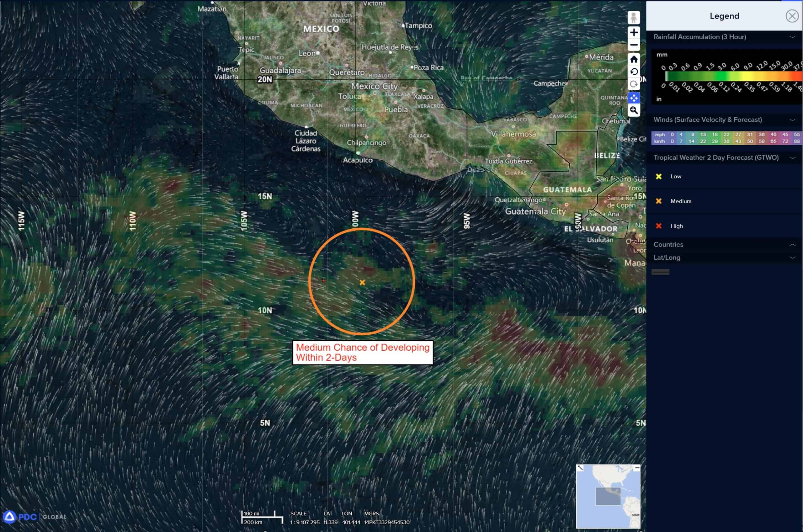The height and width of the screenshot is (532, 803).
Task: Close the Legend panel
Action: click(792, 16)
